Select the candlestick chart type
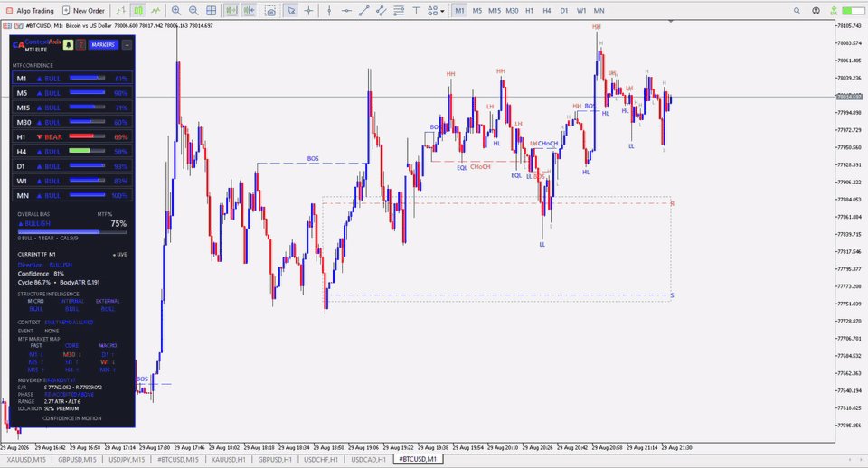 (138, 11)
